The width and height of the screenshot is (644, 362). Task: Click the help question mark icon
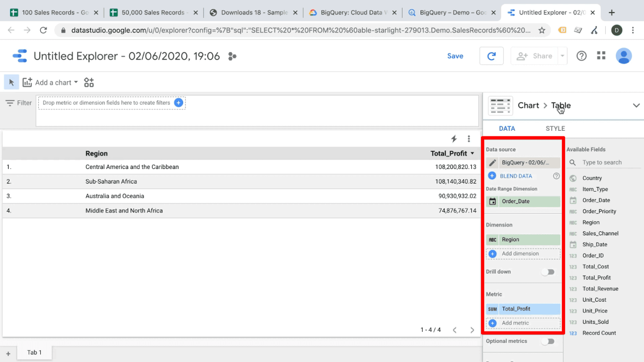(581, 55)
